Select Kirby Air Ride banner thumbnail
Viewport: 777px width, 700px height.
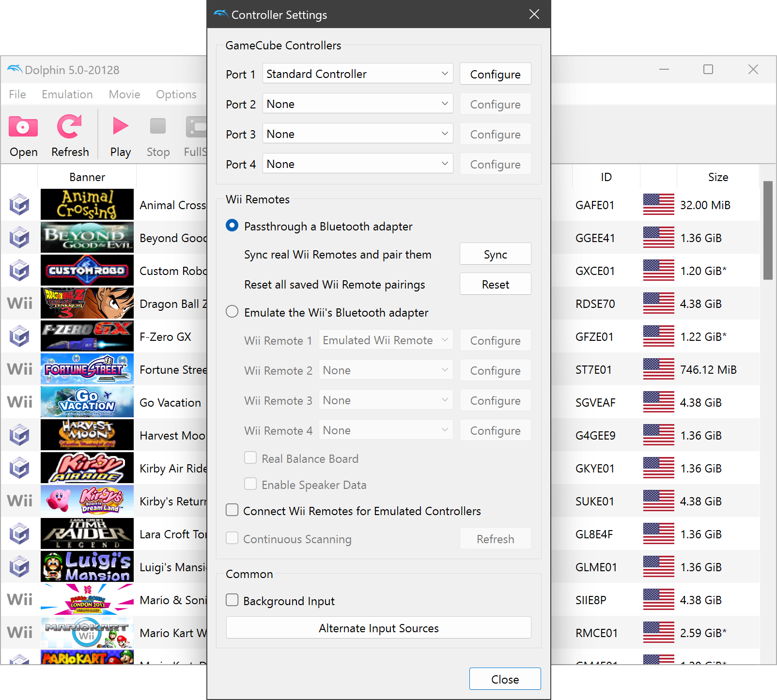pyautogui.click(x=87, y=468)
